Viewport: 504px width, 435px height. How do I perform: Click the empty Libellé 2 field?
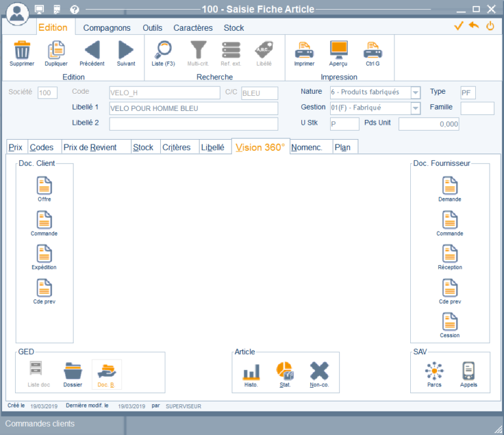point(194,124)
